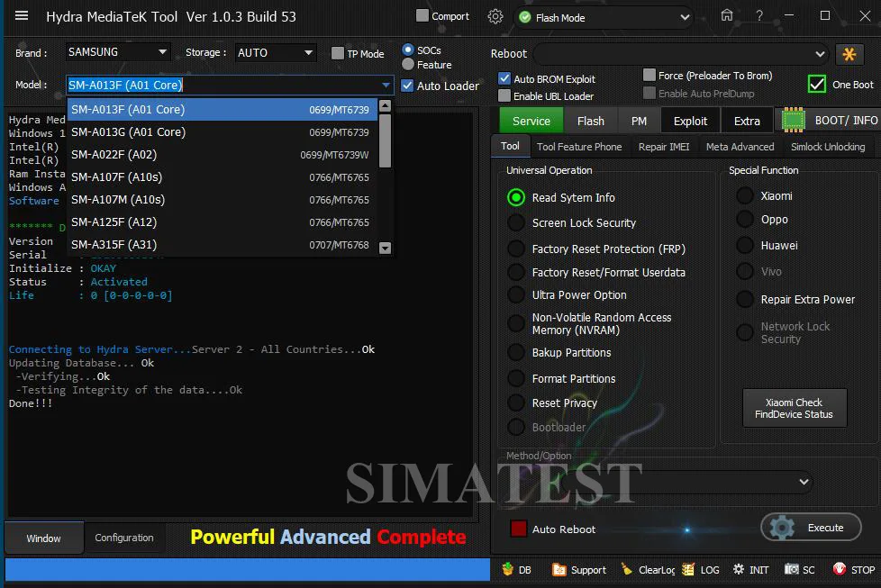Viewport: 881px width, 588px height.
Task: Select Oppo special function
Action: (745, 220)
